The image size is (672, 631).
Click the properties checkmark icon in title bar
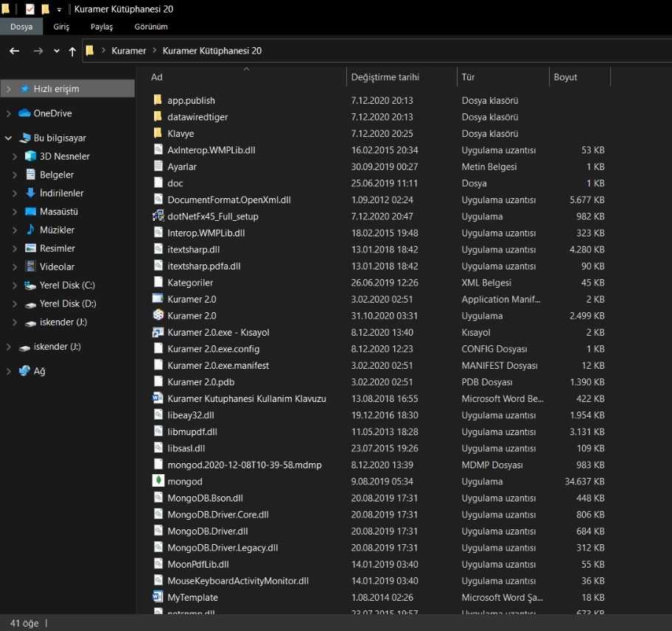point(30,9)
